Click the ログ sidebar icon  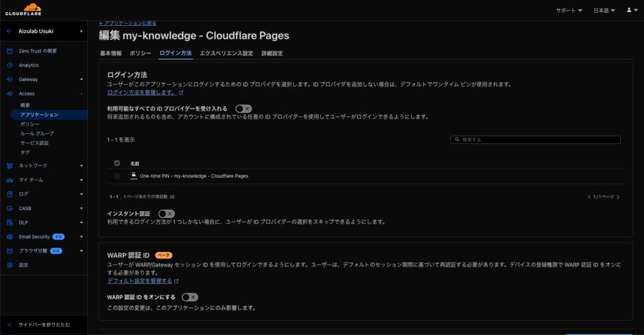point(10,194)
